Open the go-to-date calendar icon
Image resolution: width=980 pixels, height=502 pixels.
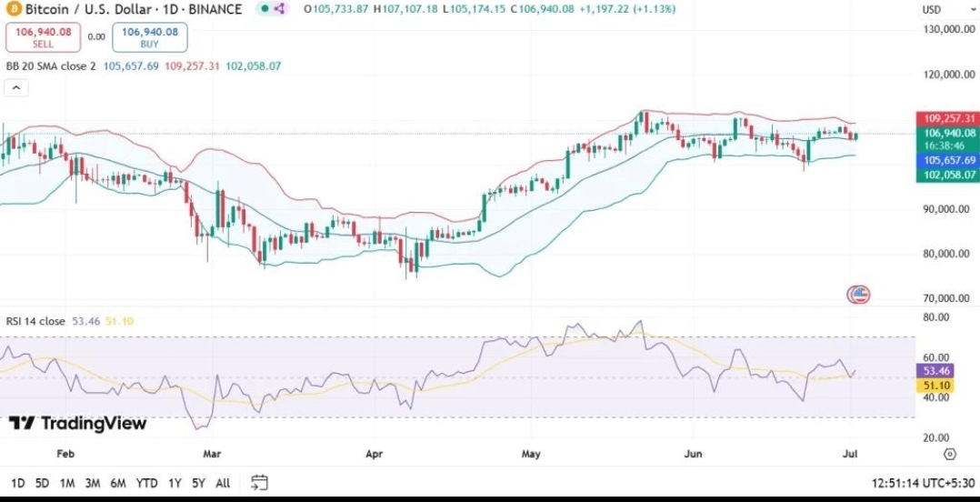259,482
